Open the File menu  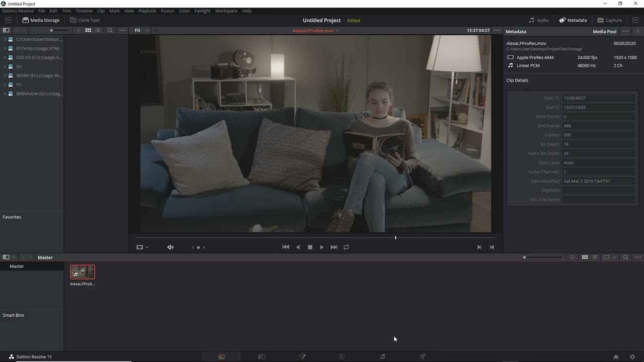41,11
